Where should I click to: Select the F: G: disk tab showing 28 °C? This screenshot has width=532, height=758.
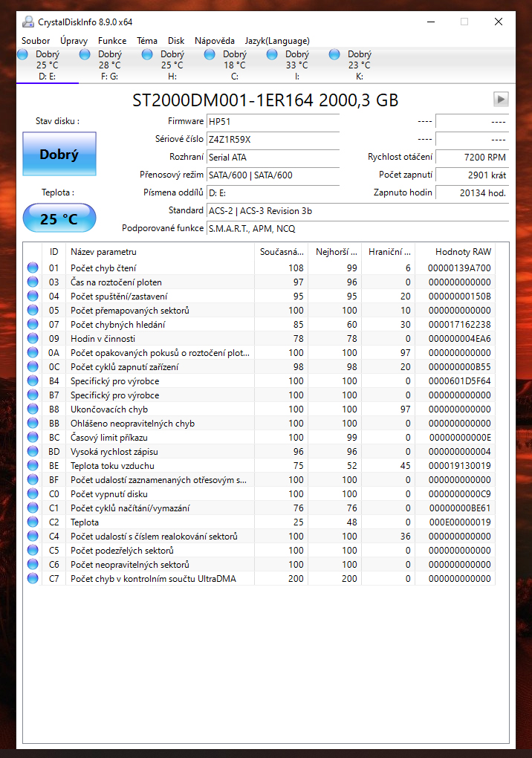click(110, 65)
